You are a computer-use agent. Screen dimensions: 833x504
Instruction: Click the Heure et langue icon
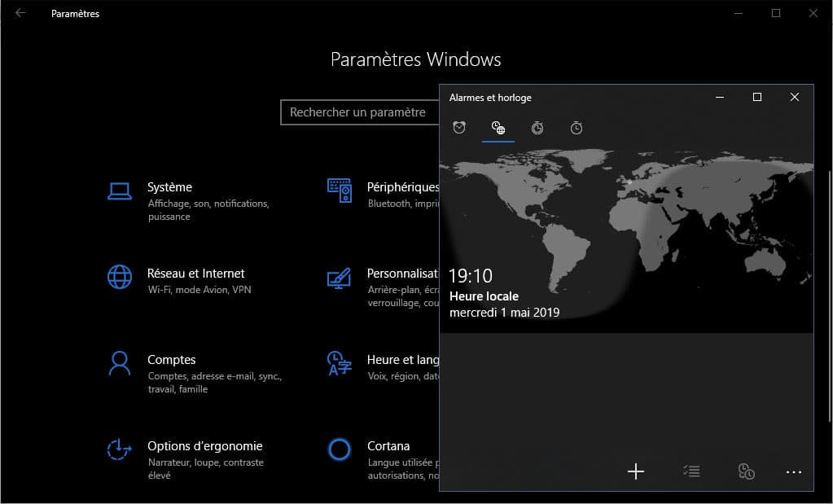click(x=339, y=363)
